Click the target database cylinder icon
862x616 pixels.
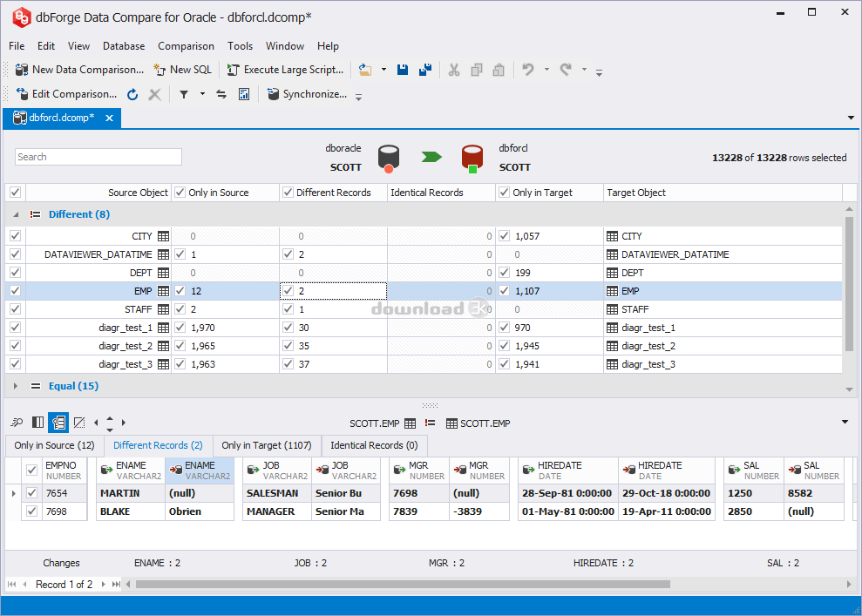pyautogui.click(x=472, y=159)
